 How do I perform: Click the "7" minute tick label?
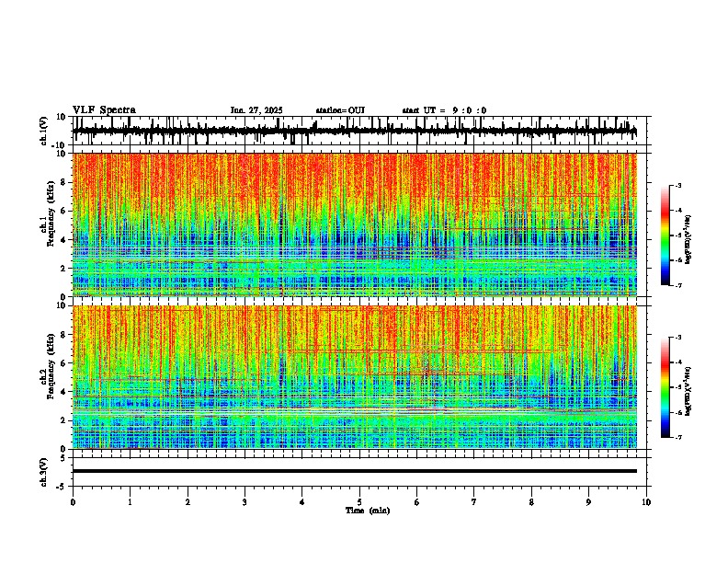(x=474, y=502)
